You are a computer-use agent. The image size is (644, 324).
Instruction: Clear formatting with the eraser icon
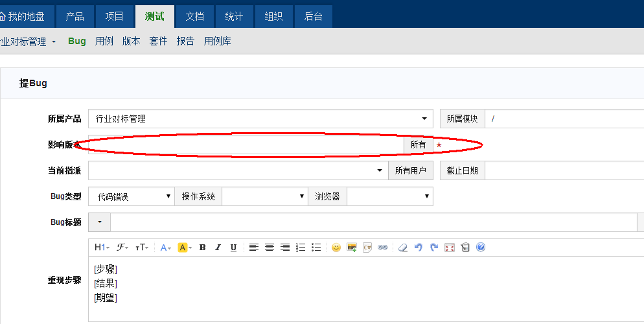point(403,247)
